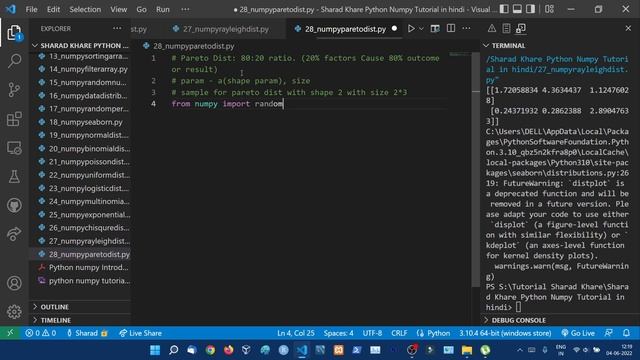This screenshot has width=640, height=360.
Task: Open problems warning icon in side panel
Action: pyautogui.click(x=492, y=29)
